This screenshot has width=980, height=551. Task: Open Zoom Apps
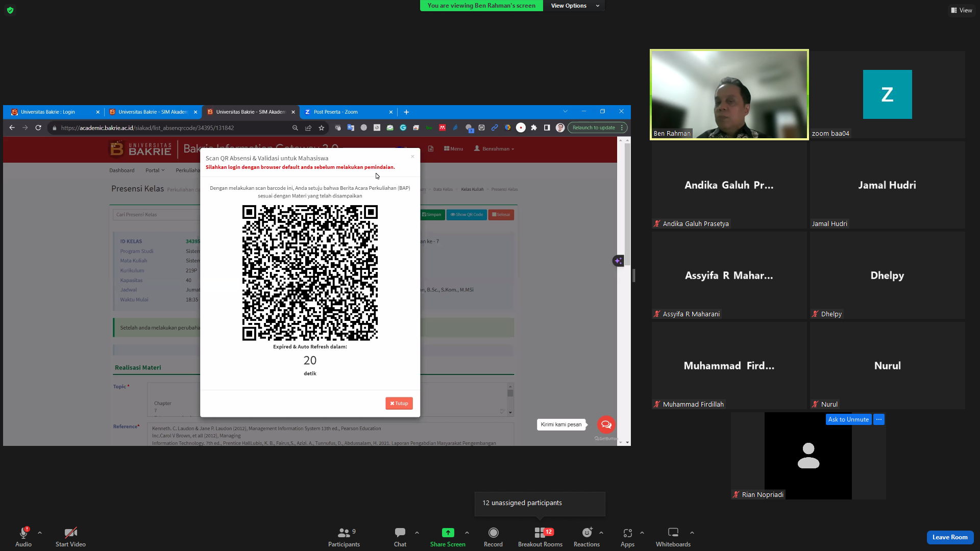click(x=627, y=537)
